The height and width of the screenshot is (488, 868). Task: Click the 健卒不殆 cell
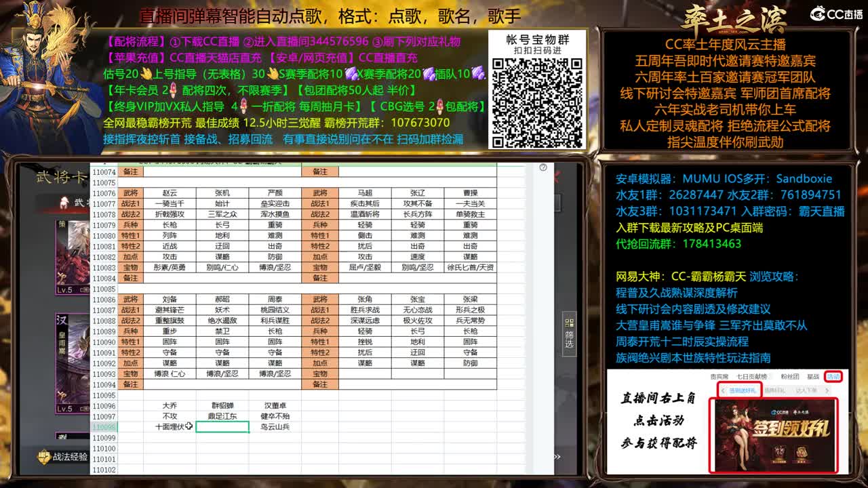coord(275,416)
